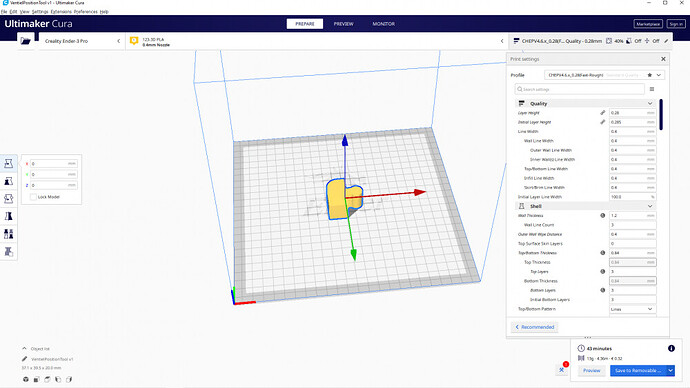Image resolution: width=690 pixels, height=388 pixels.
Task: Open the View menu
Action: [x=25, y=12]
